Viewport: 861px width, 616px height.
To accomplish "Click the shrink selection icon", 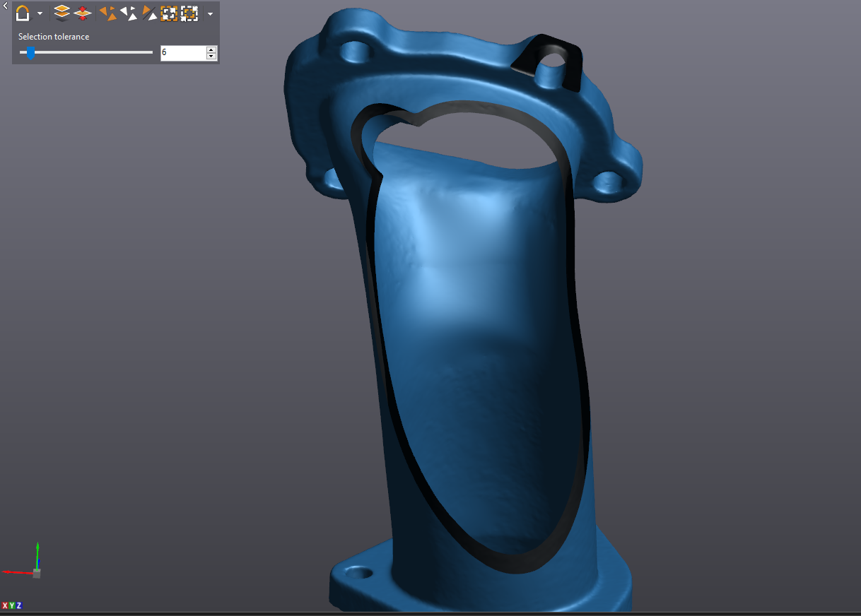I will pyautogui.click(x=189, y=13).
